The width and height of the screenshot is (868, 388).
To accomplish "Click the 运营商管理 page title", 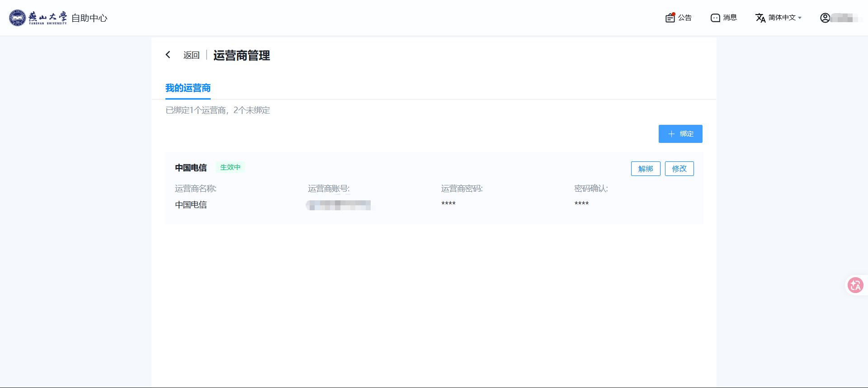I will click(x=241, y=55).
